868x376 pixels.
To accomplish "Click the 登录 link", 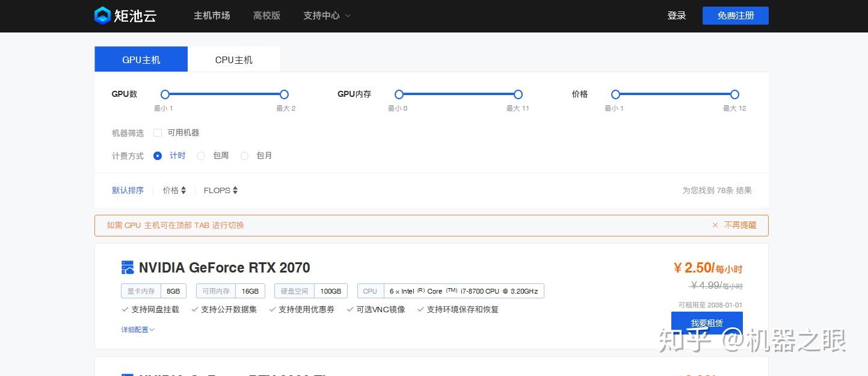I will [677, 16].
